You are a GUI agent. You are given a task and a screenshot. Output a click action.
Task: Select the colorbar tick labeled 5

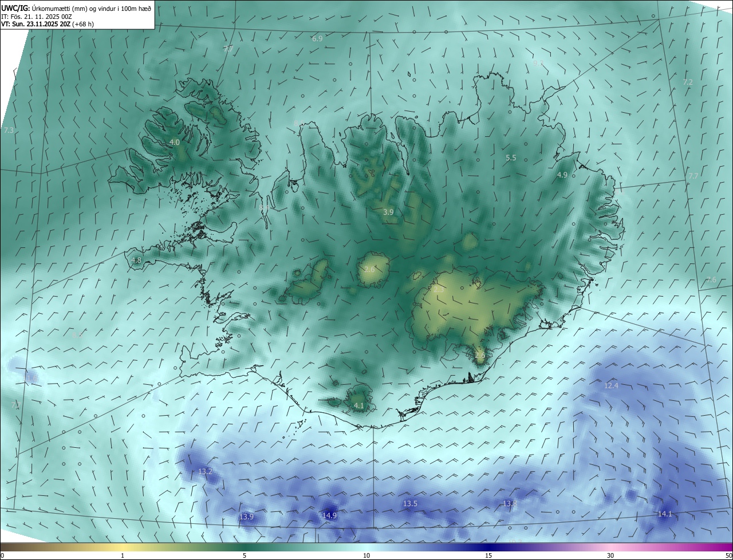pyautogui.click(x=245, y=555)
